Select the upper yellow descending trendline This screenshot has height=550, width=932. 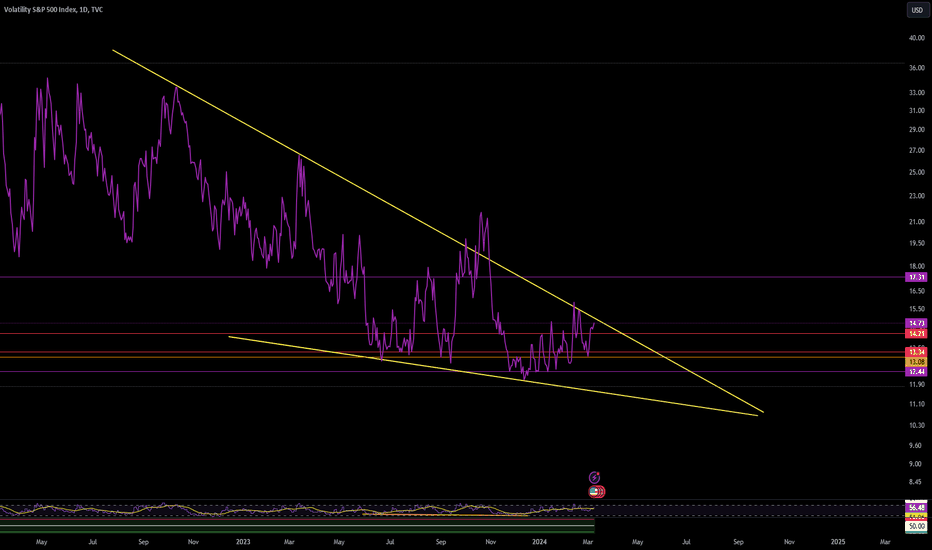(437, 231)
